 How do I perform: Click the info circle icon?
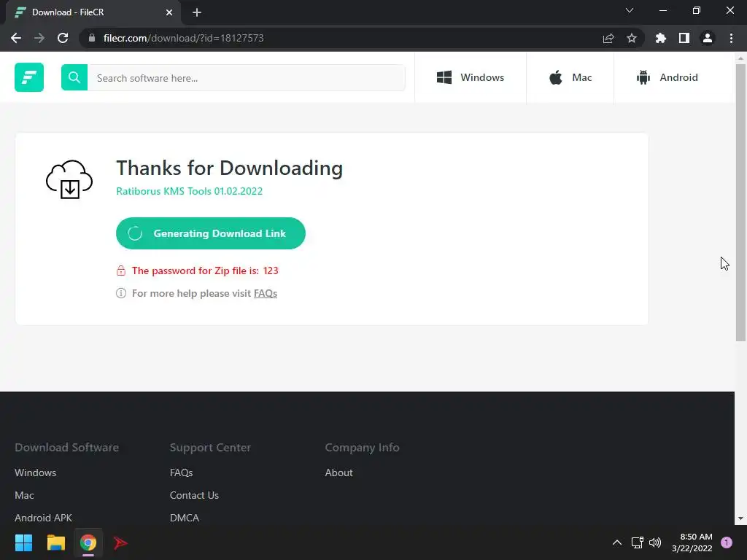pos(121,293)
